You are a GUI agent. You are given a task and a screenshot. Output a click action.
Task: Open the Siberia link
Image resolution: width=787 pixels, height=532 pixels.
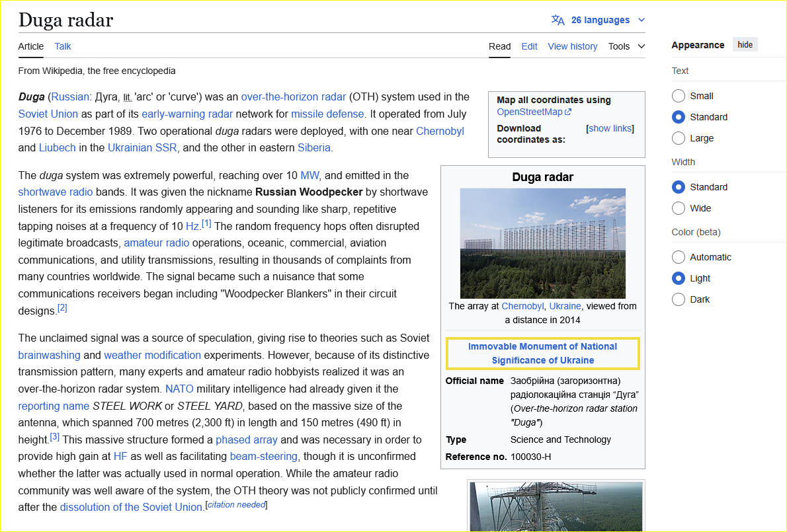pos(313,147)
